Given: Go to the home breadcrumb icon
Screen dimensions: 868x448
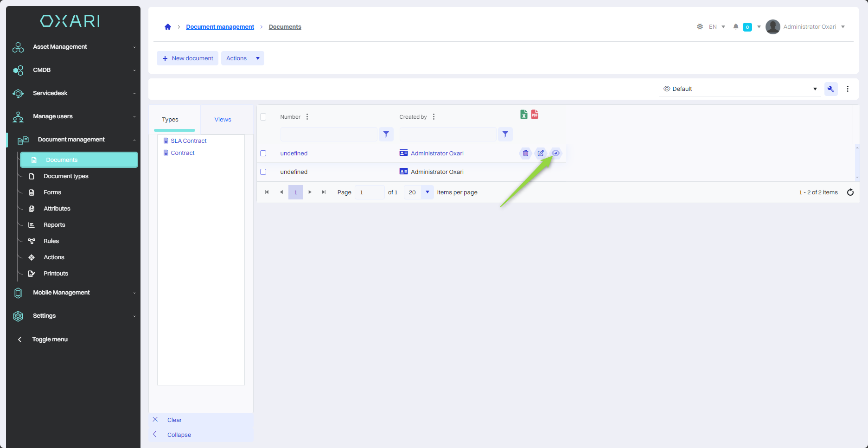Looking at the screenshot, I should tap(168, 27).
